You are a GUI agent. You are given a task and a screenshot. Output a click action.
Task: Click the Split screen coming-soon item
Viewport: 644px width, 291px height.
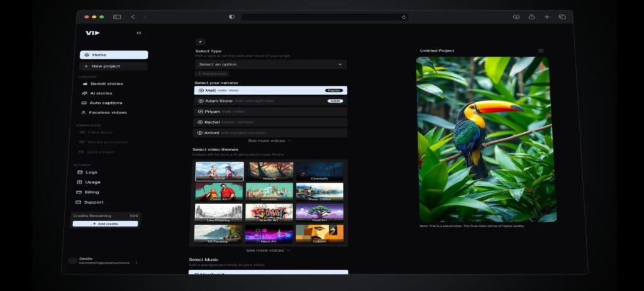(97, 152)
